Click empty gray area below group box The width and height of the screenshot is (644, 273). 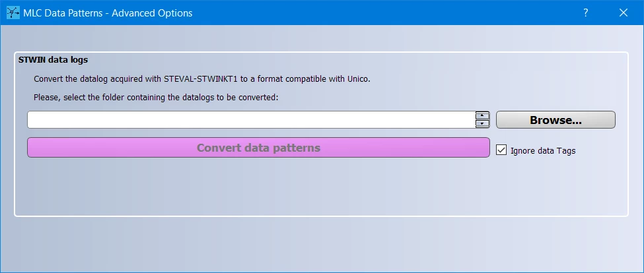coord(320,244)
